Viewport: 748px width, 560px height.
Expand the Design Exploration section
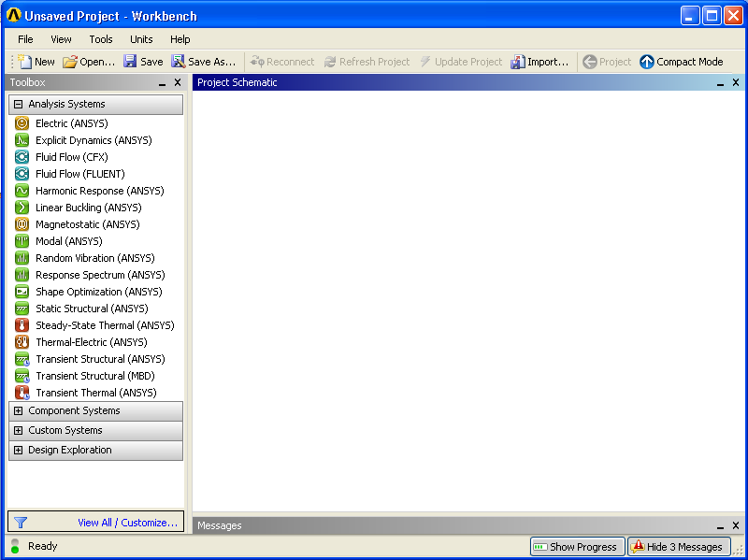18,450
